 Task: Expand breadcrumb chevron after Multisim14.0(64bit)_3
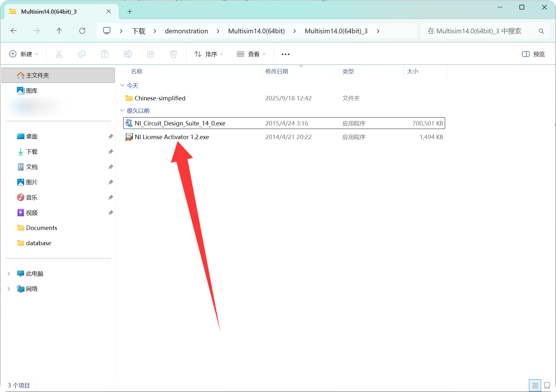tap(378, 31)
